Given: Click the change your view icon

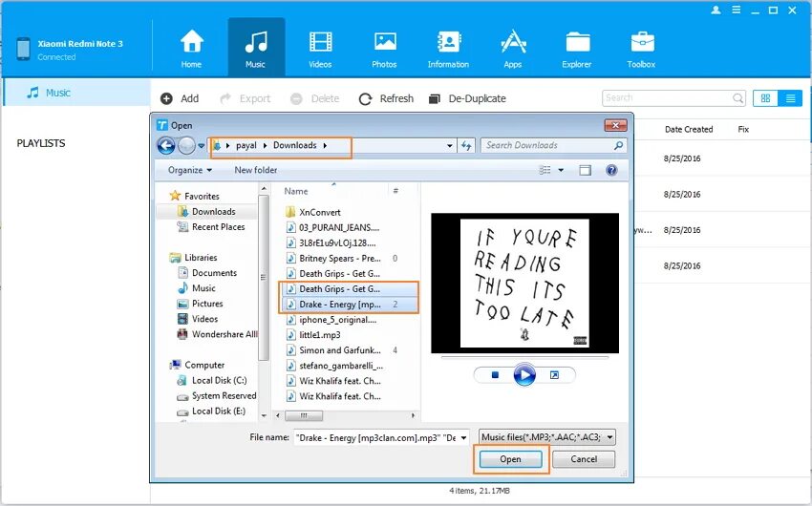Looking at the screenshot, I should tap(545, 170).
